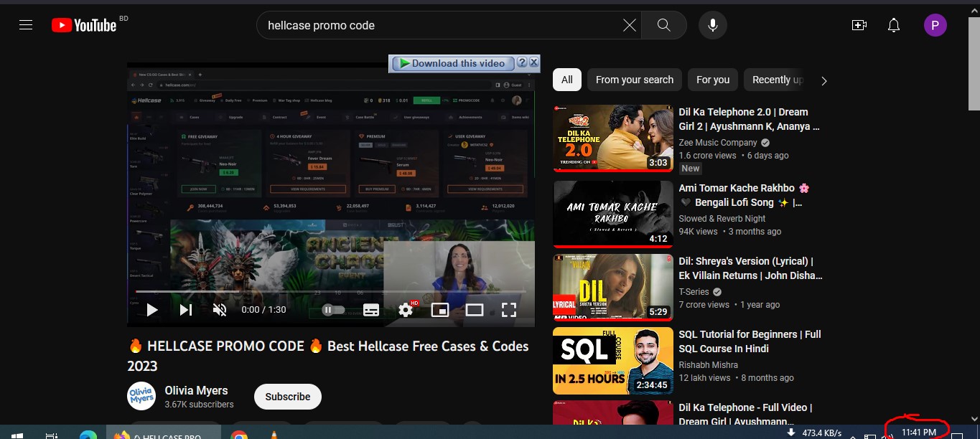
Task: Open download bar help question mark
Action: (x=523, y=62)
